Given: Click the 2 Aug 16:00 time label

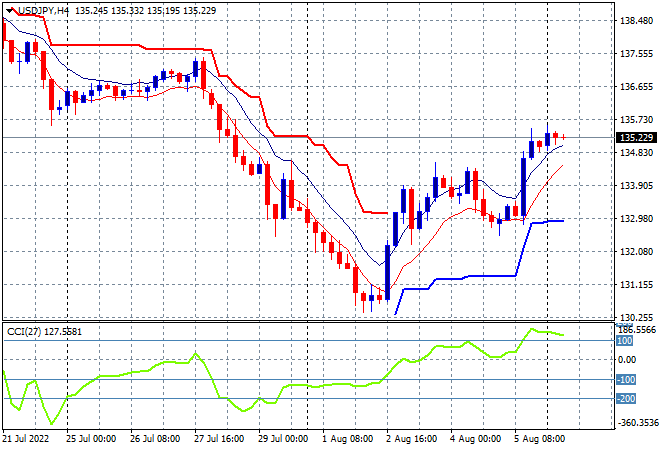Looking at the screenshot, I should (412, 439).
